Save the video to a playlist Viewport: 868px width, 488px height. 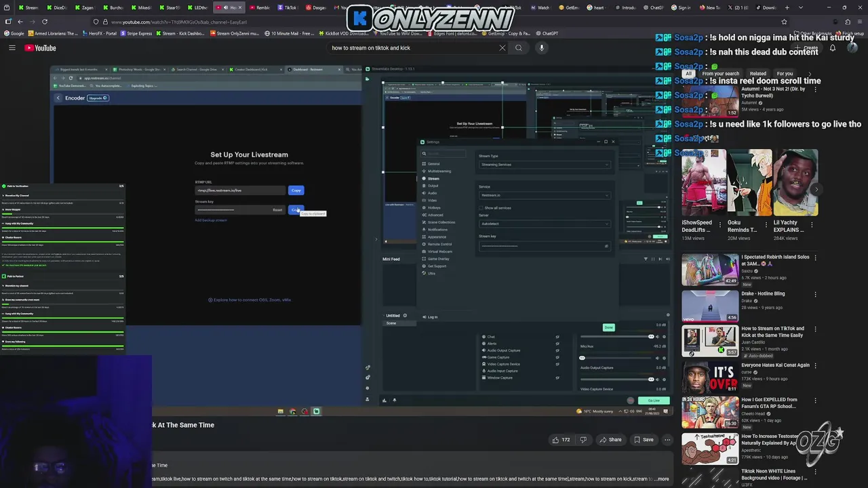click(x=644, y=439)
